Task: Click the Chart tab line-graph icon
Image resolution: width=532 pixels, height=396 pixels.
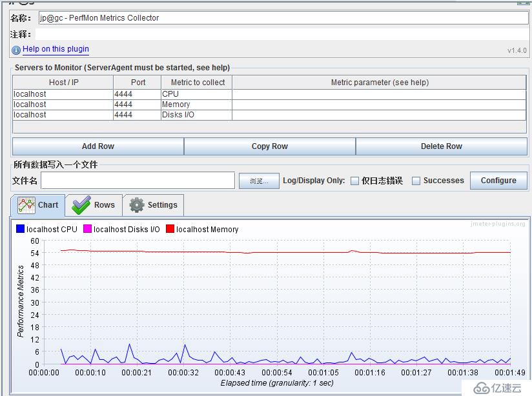Action: point(26,205)
